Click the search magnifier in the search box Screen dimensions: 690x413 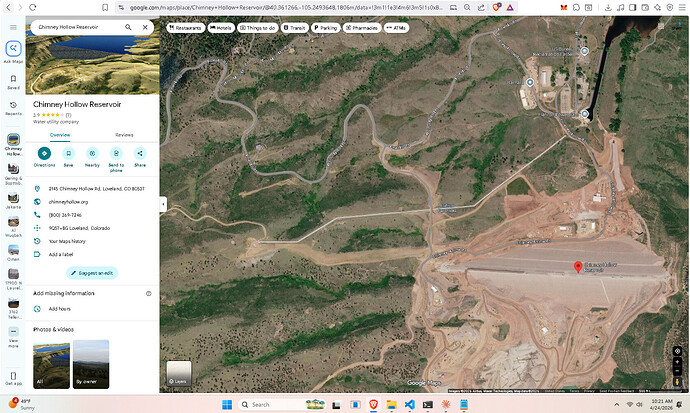point(128,27)
